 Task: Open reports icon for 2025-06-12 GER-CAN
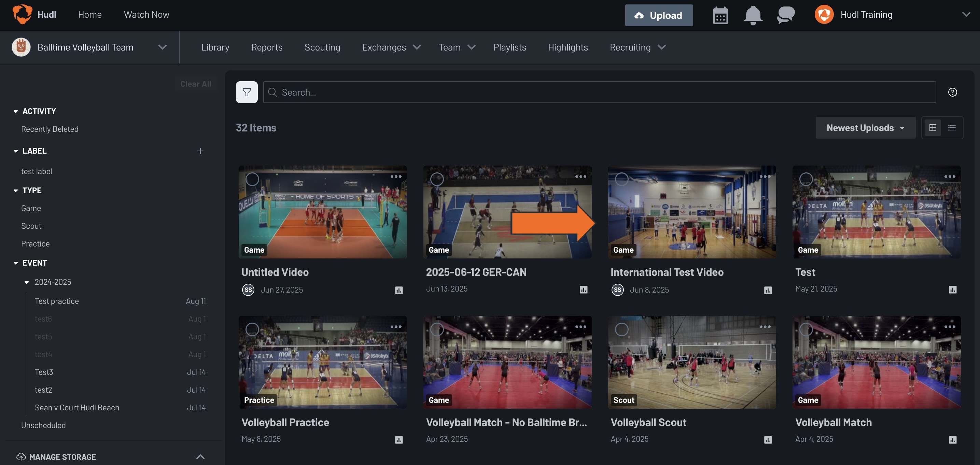[x=583, y=290]
